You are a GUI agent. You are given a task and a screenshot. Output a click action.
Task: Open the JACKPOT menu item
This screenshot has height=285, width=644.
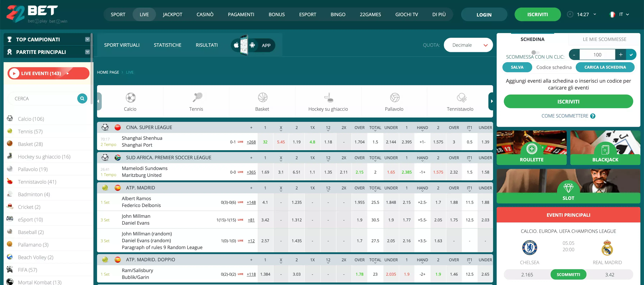tap(172, 15)
